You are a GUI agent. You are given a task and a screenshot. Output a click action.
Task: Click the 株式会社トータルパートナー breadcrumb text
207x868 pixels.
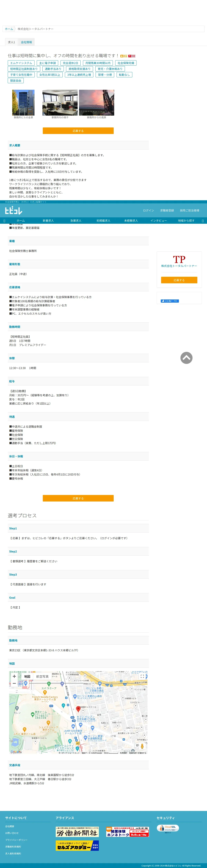36,29
